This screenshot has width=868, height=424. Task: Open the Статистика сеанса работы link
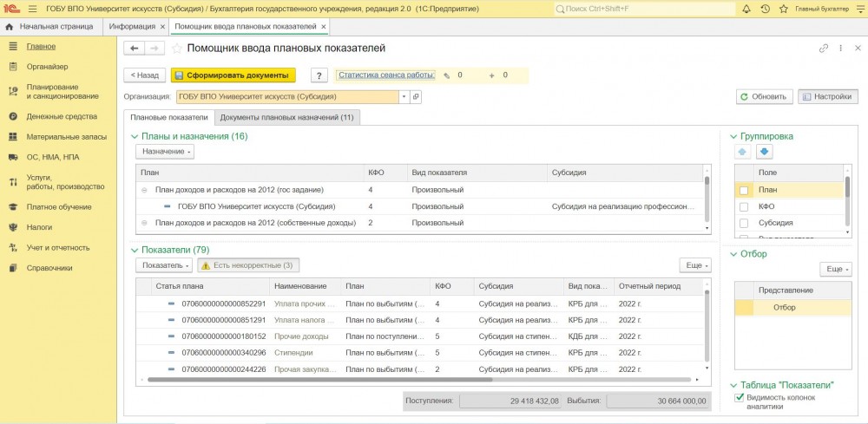pyautogui.click(x=385, y=75)
